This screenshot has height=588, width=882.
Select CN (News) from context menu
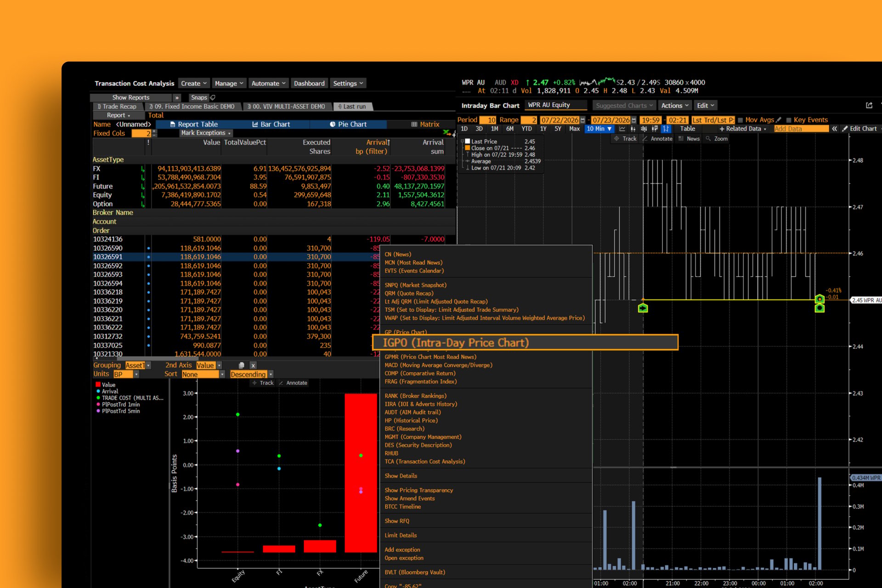click(398, 254)
